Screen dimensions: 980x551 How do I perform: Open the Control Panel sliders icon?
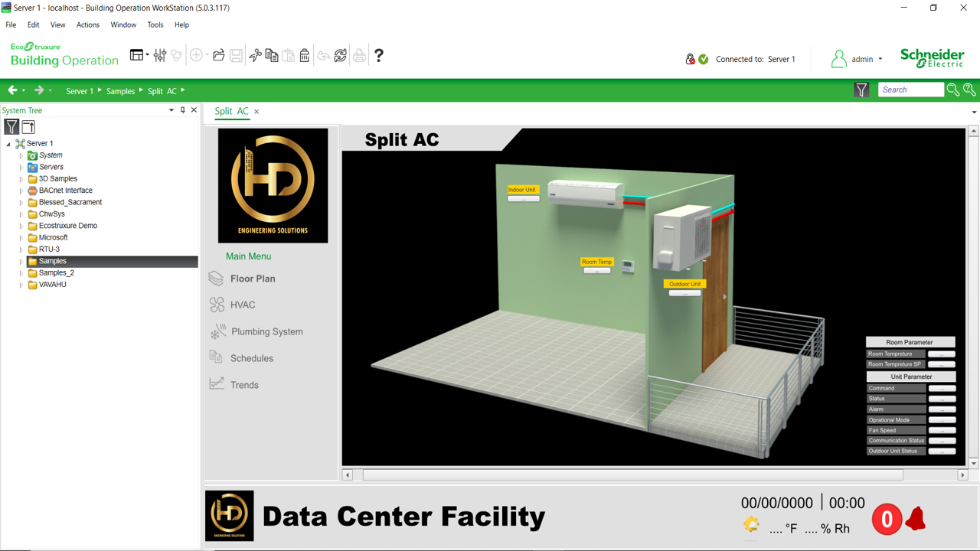(x=159, y=55)
